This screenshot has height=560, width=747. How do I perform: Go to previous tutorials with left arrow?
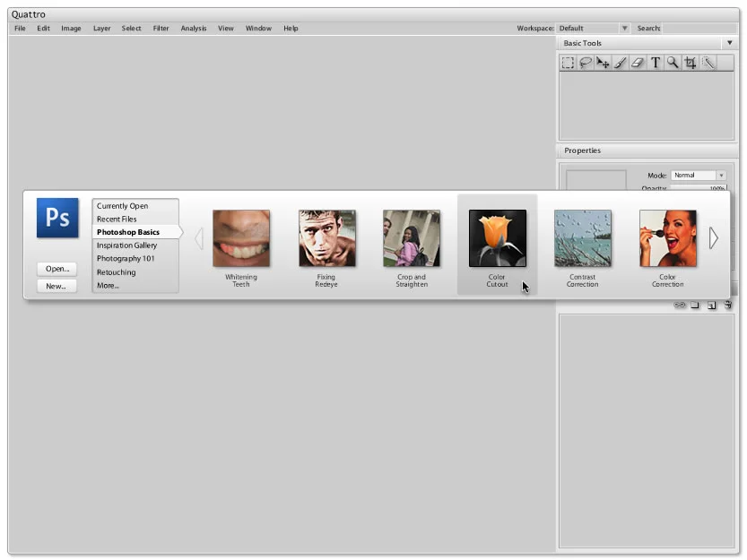coord(199,238)
